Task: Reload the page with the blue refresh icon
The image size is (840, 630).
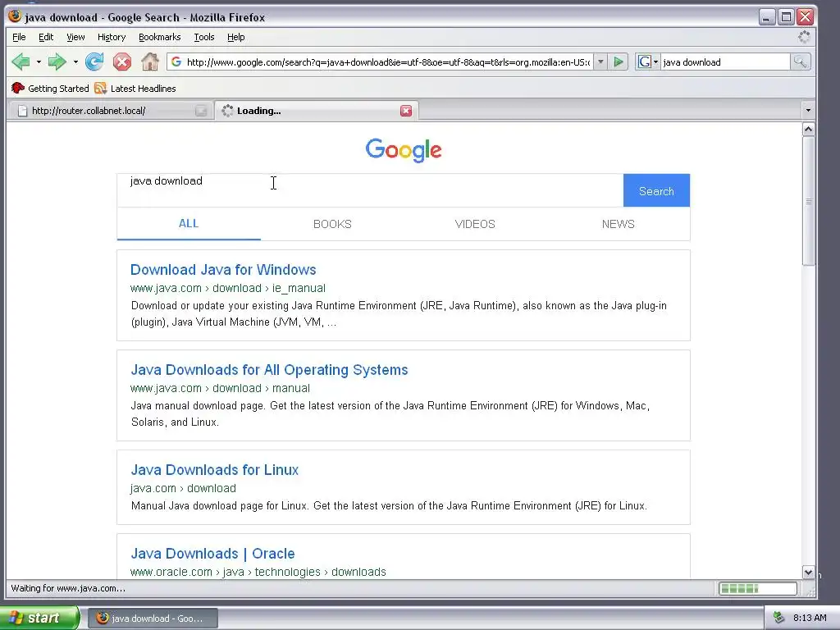Action: (x=95, y=62)
